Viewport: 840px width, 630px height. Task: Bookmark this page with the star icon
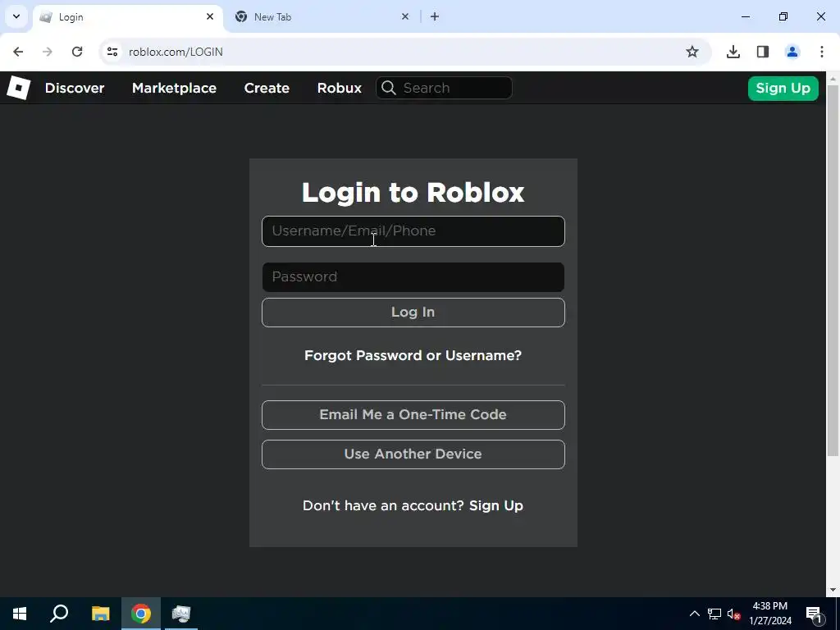tap(692, 52)
